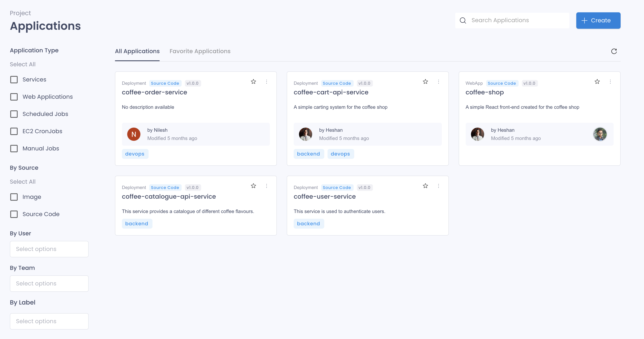Open kebab menu on coffee-user-service card
This screenshot has width=644, height=339.
click(x=438, y=186)
